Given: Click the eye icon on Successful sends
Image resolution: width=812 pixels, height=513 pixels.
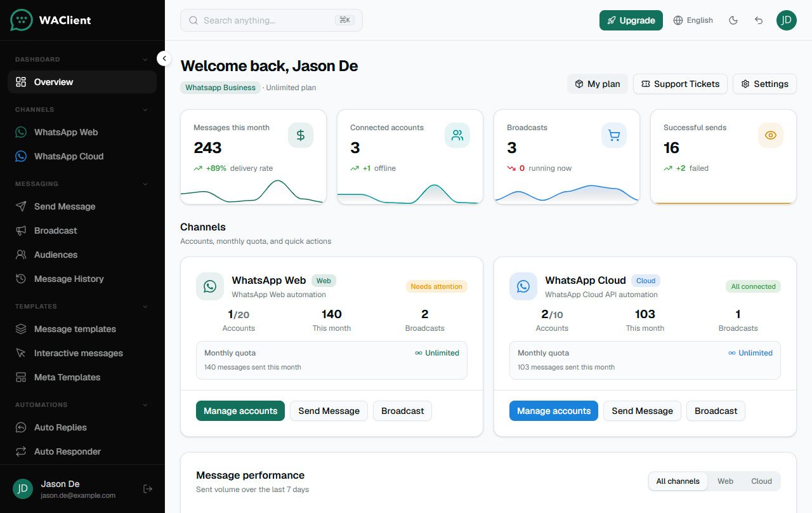Looking at the screenshot, I should [x=771, y=135].
